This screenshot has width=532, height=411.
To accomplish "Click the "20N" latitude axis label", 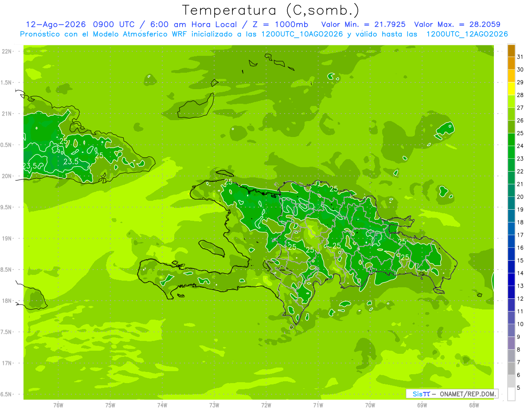I will click(8, 176).
